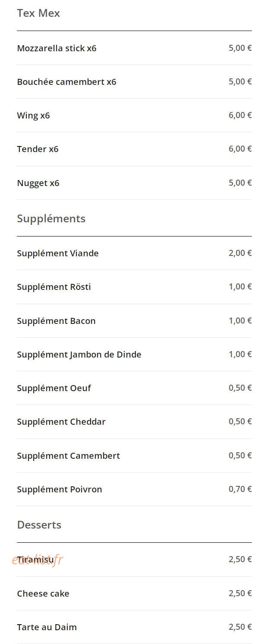Click the Tex Mex section heading
267x644 pixels.
[38, 13]
